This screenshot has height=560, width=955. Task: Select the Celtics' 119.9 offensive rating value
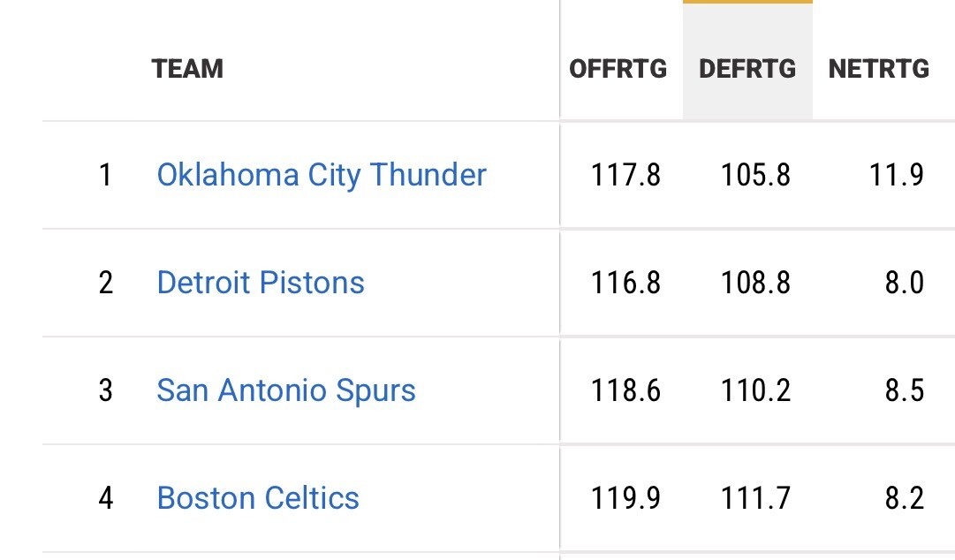[x=625, y=498]
